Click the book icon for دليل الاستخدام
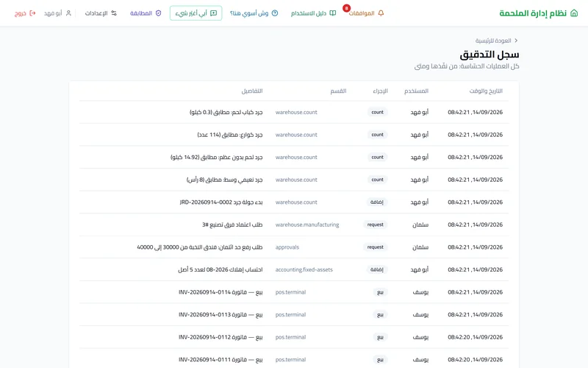The height and width of the screenshot is (368, 588). click(333, 13)
